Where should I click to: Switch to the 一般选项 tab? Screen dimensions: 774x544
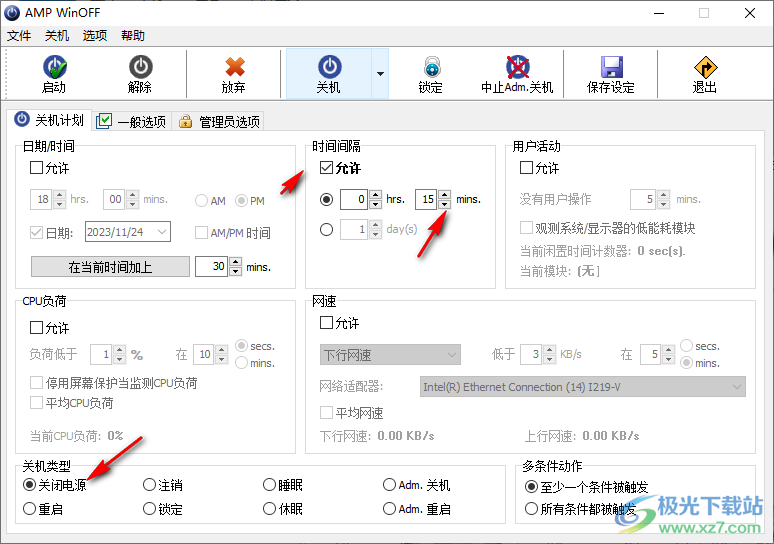tap(132, 121)
